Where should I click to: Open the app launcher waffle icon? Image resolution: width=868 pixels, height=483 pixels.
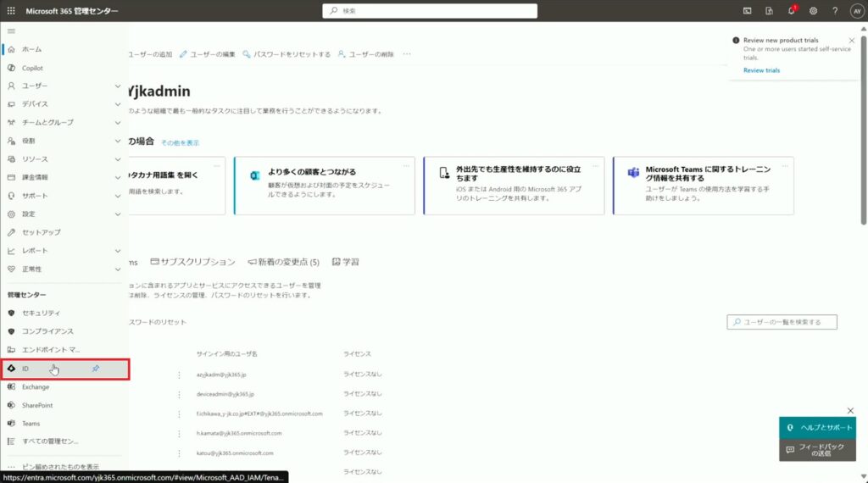pos(11,10)
